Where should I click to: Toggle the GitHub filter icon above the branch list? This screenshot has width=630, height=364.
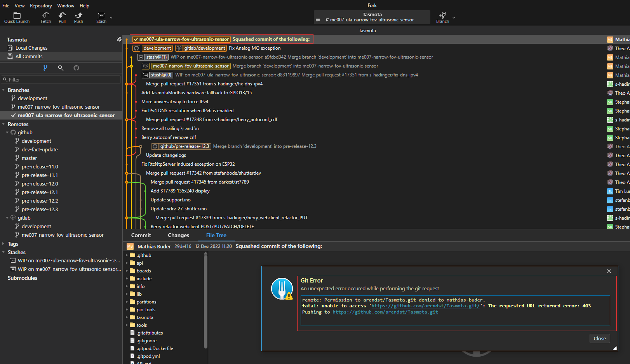pyautogui.click(x=76, y=68)
